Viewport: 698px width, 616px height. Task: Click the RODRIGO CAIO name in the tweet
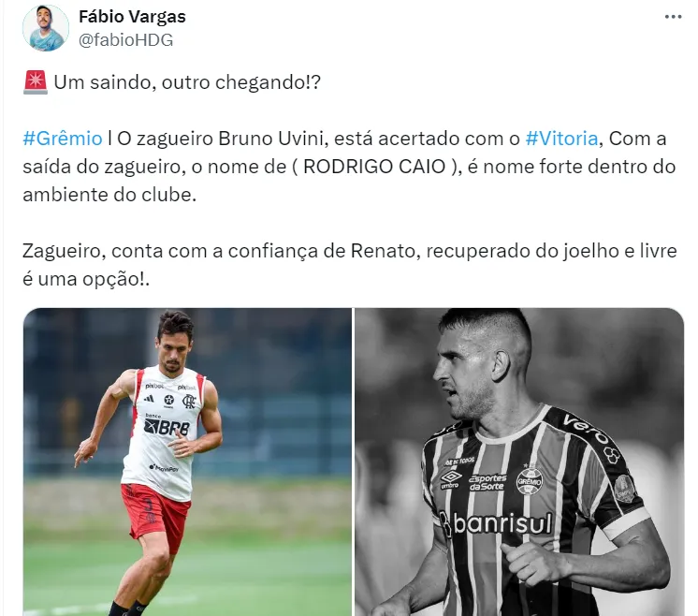374,167
